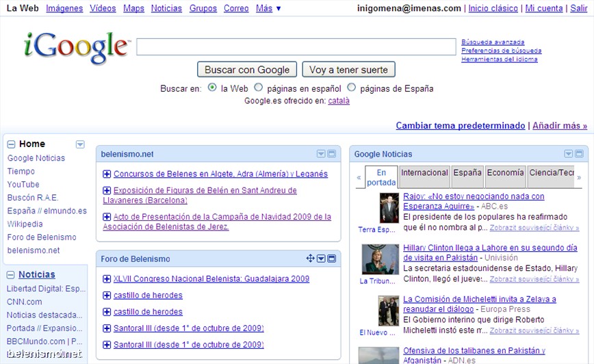Open belenismo.net gadget dropdown menu
594x364 pixels.
pyautogui.click(x=321, y=154)
